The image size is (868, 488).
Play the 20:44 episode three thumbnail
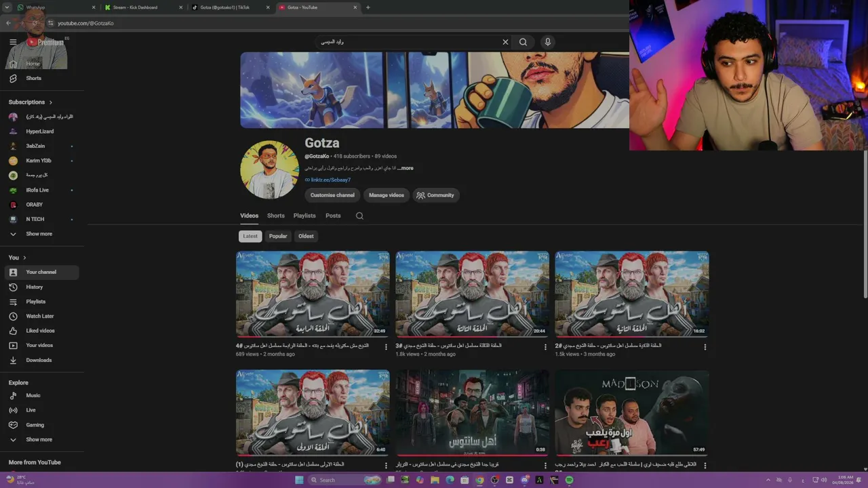[x=472, y=294]
